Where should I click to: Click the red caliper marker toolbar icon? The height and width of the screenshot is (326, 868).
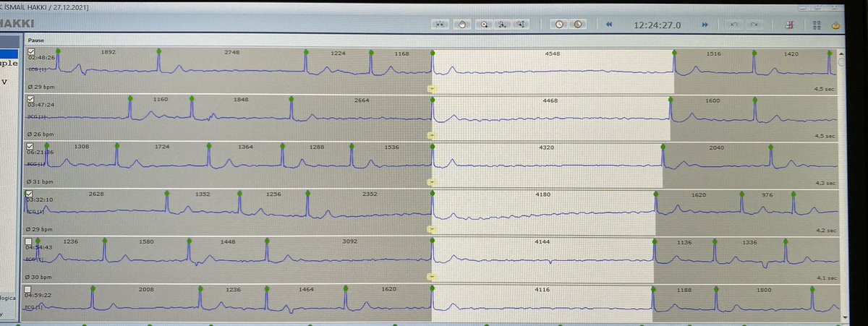pos(791,24)
